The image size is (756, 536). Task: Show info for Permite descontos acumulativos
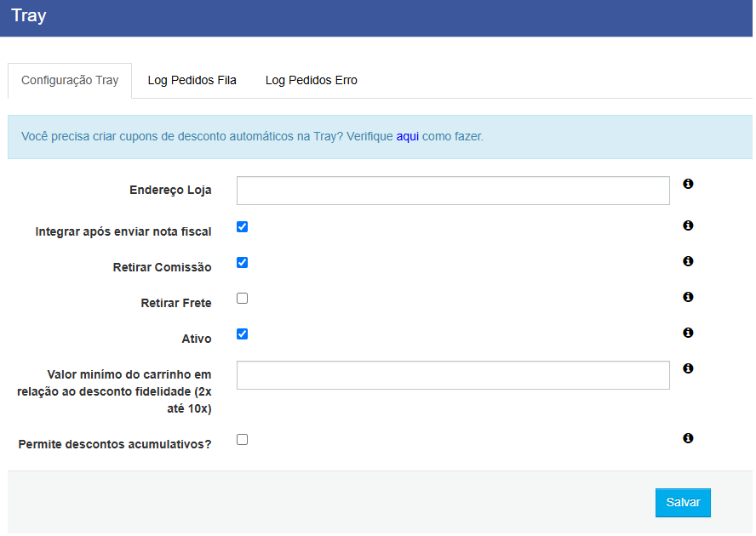688,438
